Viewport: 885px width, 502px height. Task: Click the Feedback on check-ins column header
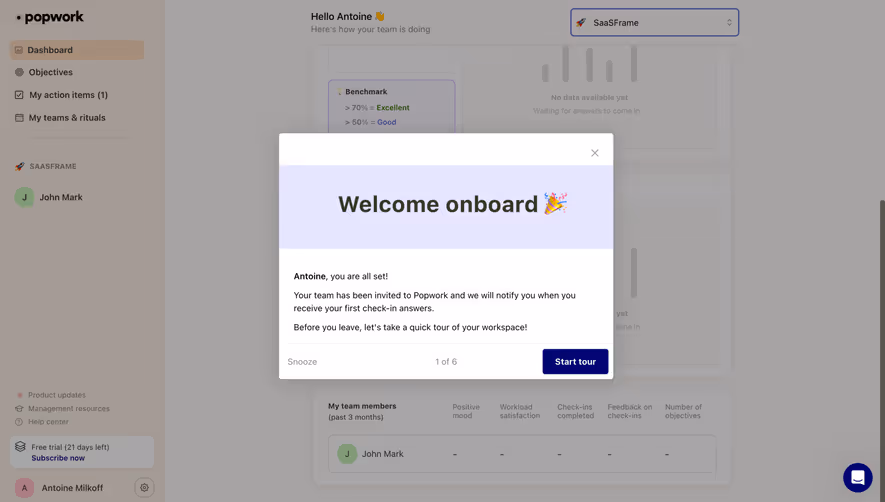(630, 411)
